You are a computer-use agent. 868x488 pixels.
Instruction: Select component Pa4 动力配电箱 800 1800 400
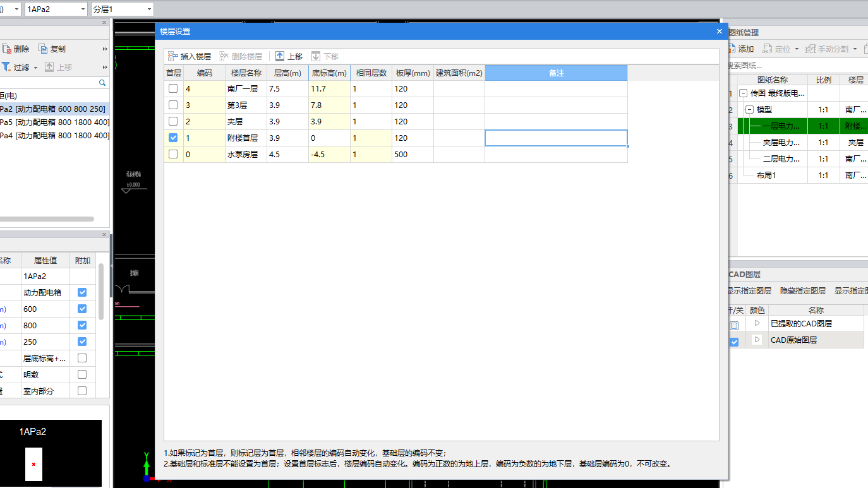pos(55,135)
